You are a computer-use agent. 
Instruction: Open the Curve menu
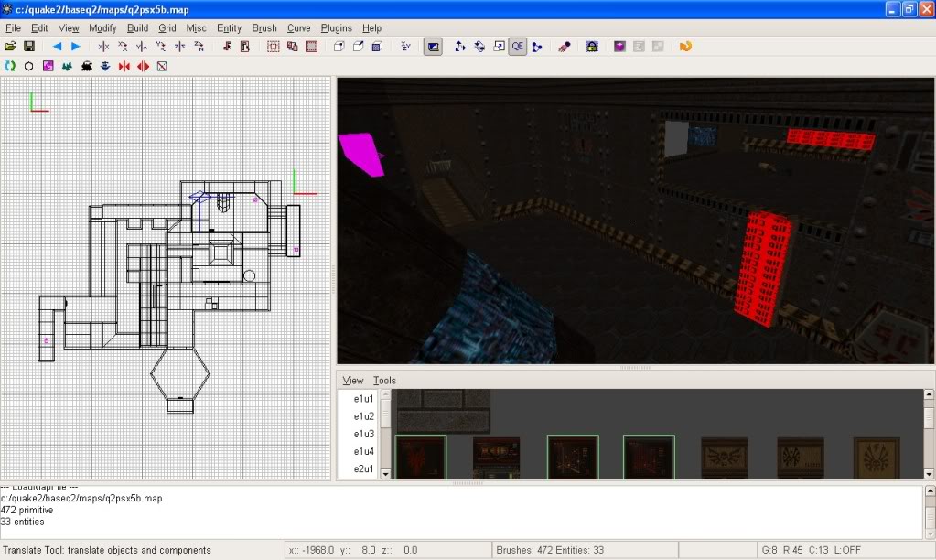point(298,28)
